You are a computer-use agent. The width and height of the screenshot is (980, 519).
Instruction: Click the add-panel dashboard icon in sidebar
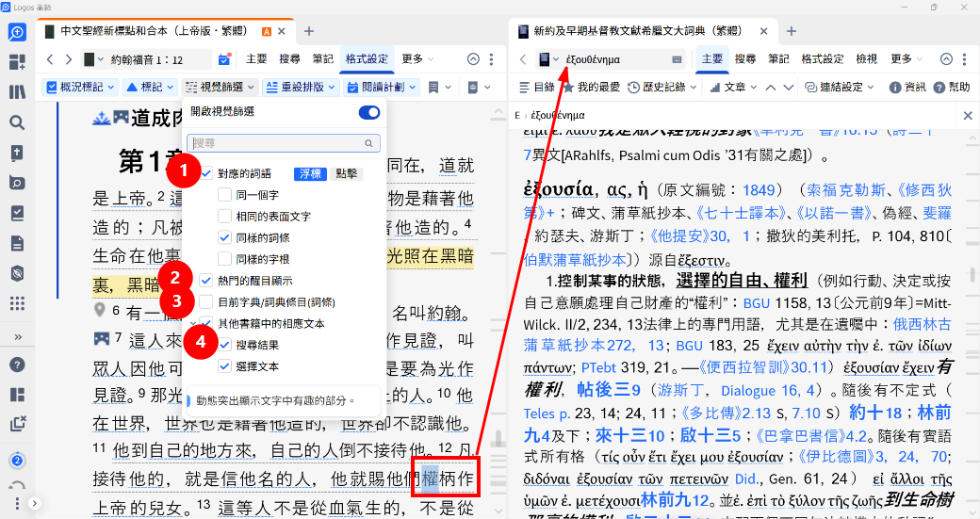[x=17, y=62]
